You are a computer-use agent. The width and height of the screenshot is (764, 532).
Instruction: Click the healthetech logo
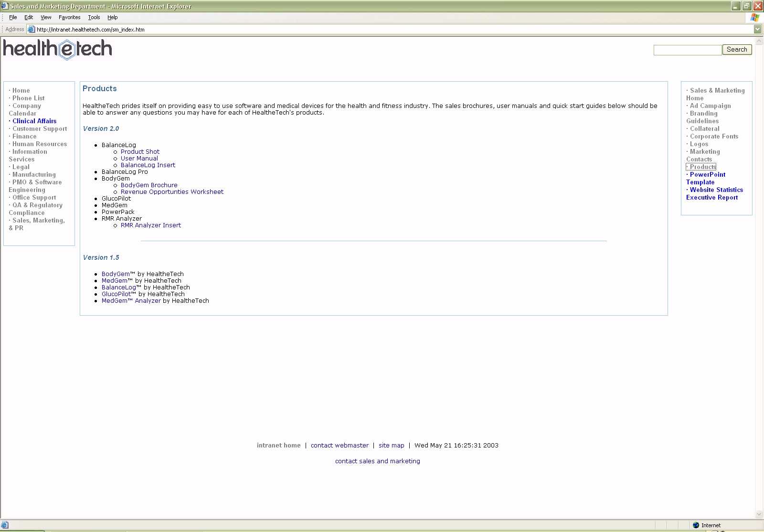point(57,49)
